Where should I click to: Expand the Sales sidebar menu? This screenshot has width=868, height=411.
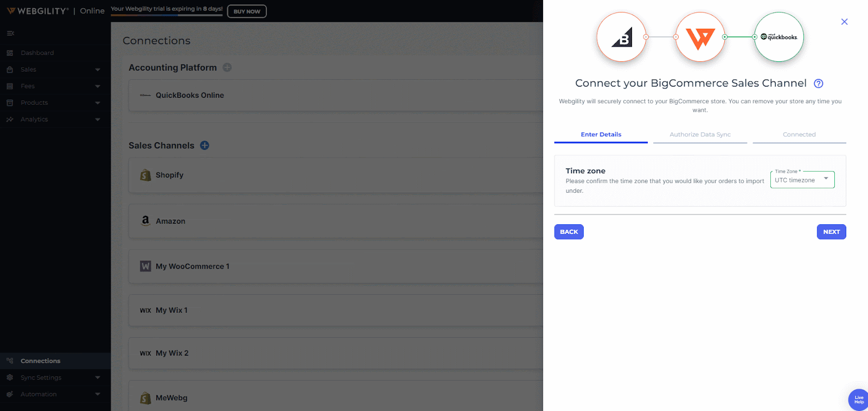[x=54, y=69]
